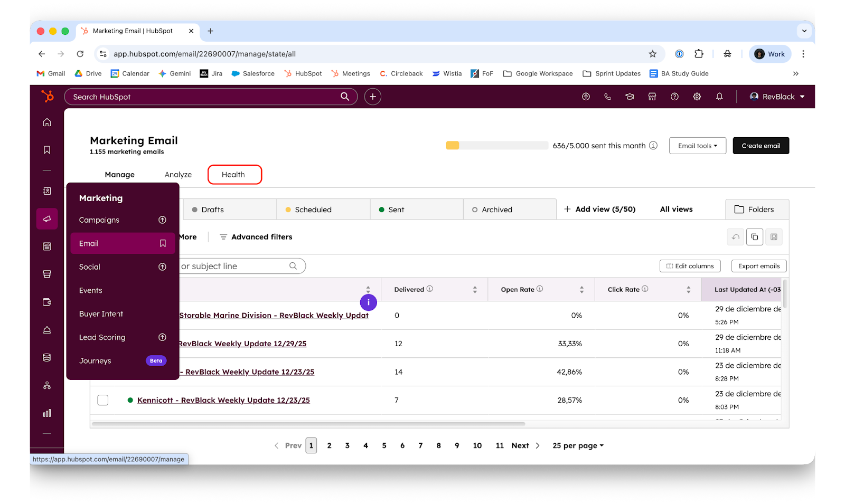
Task: Open the Drafts view tab
Action: pos(230,210)
